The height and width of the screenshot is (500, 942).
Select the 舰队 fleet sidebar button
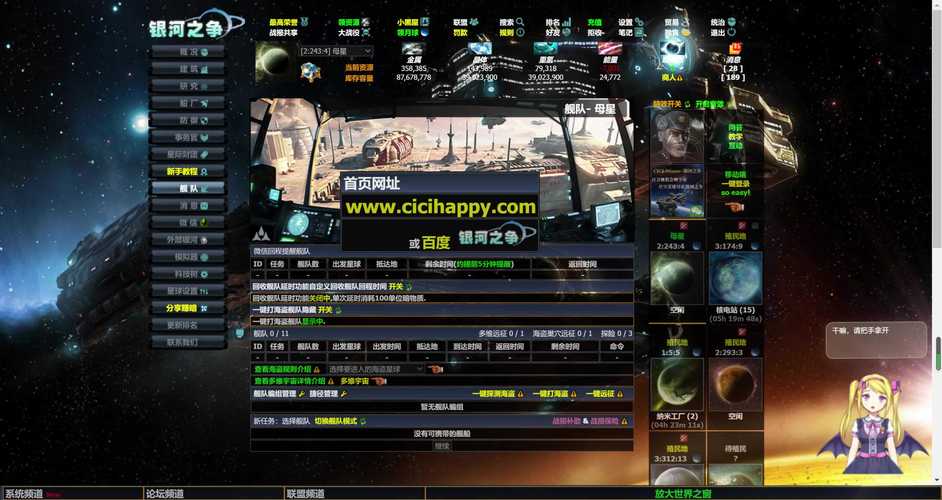pyautogui.click(x=188, y=188)
